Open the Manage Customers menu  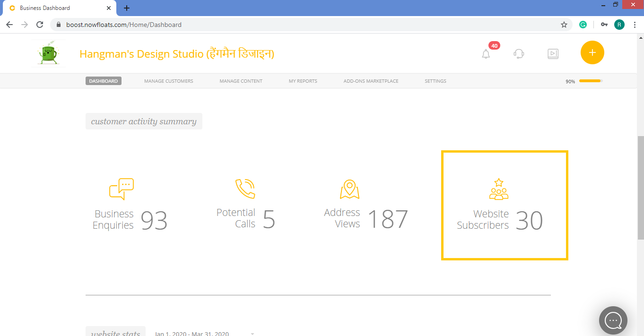(x=169, y=81)
